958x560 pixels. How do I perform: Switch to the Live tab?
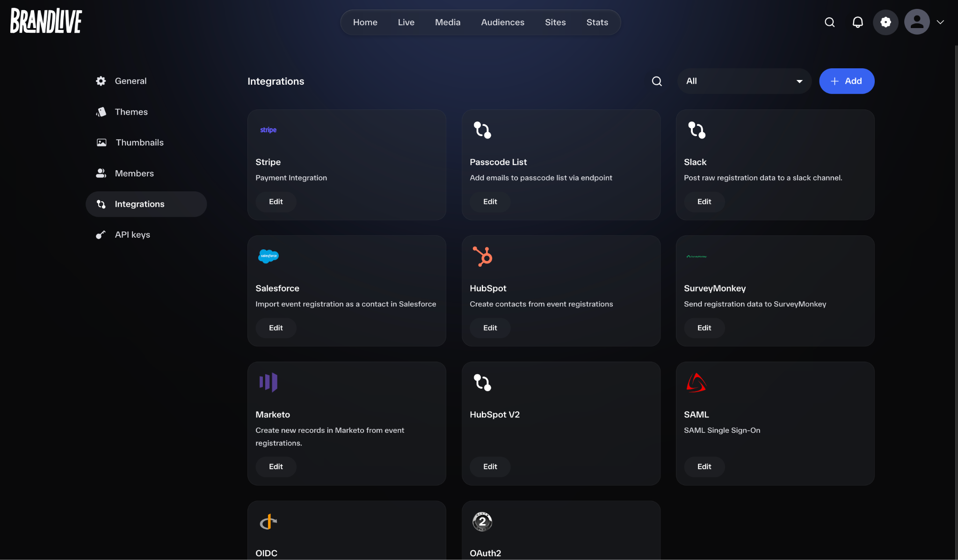(406, 22)
